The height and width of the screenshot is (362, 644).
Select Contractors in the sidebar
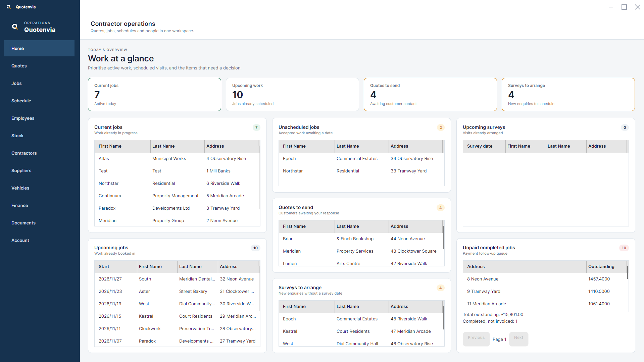(x=39, y=153)
